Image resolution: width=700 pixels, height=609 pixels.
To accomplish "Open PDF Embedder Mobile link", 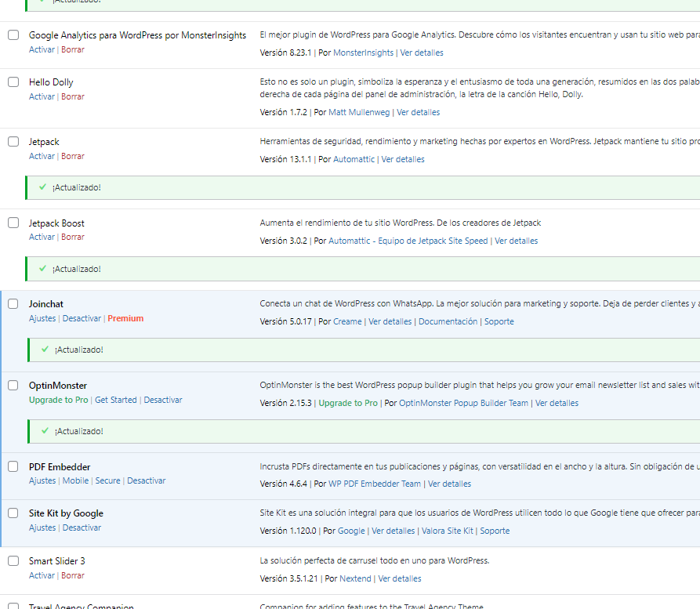I will pyautogui.click(x=75, y=480).
